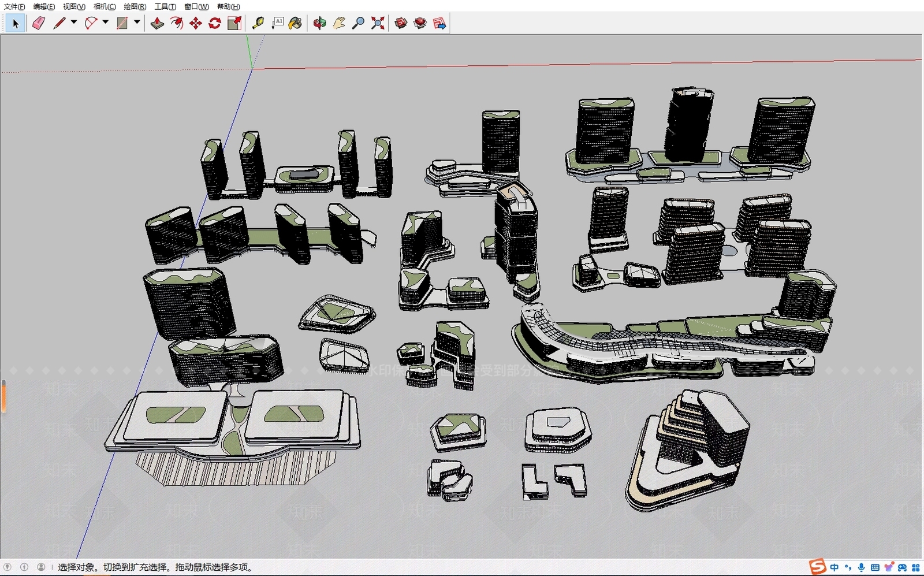Pick the pink Eraser tool
This screenshot has width=924, height=576.
coord(39,24)
